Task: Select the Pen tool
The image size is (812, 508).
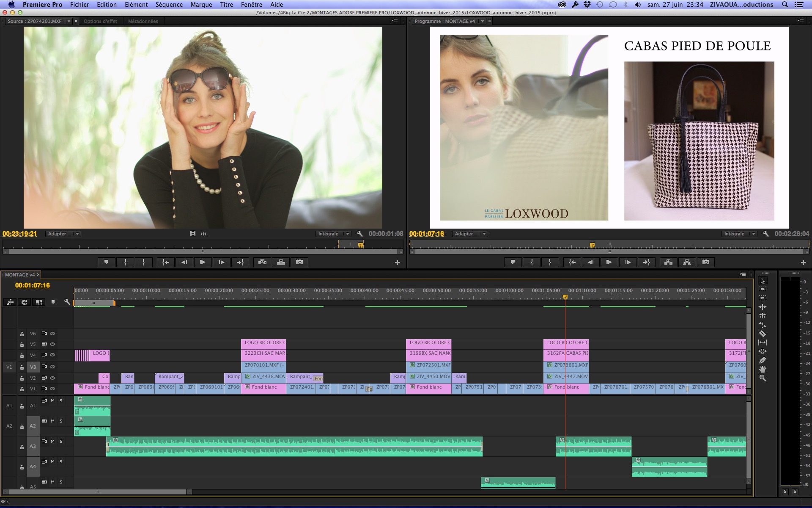Action: pyautogui.click(x=763, y=360)
